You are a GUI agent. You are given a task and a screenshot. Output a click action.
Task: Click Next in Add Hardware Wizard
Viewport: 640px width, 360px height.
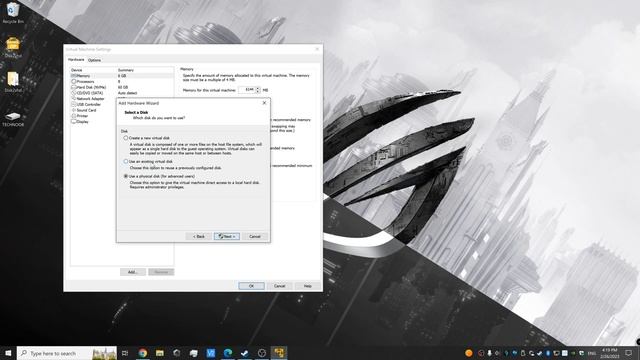click(227, 236)
